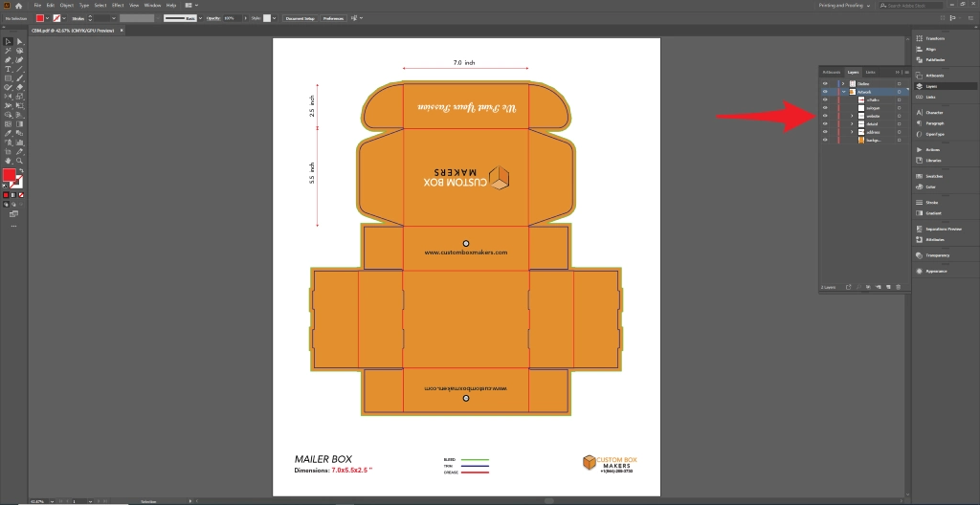Delete selection with Layers panel trash icon
Viewport: 980px width, 505px height.
point(899,287)
